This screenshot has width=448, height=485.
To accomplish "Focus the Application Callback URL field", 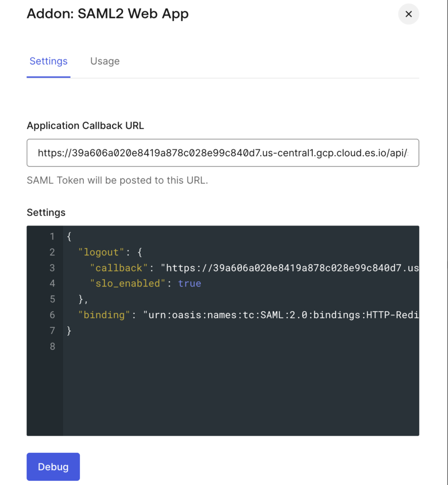I will pos(223,153).
